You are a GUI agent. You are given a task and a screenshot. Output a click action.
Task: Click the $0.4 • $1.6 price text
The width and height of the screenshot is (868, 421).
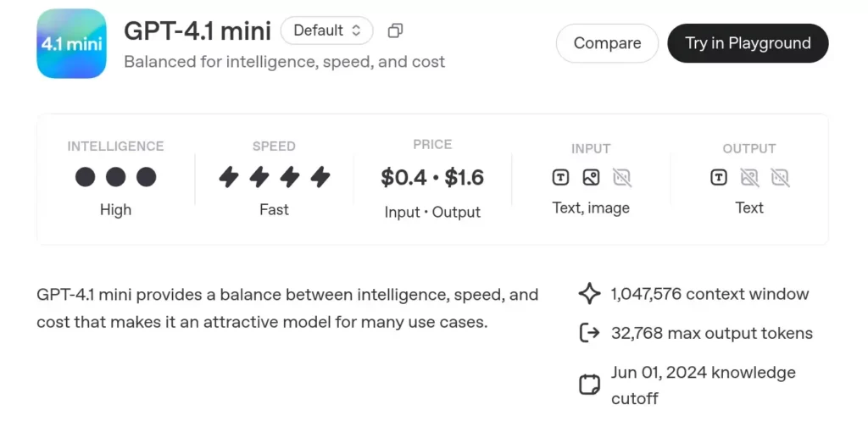432,177
